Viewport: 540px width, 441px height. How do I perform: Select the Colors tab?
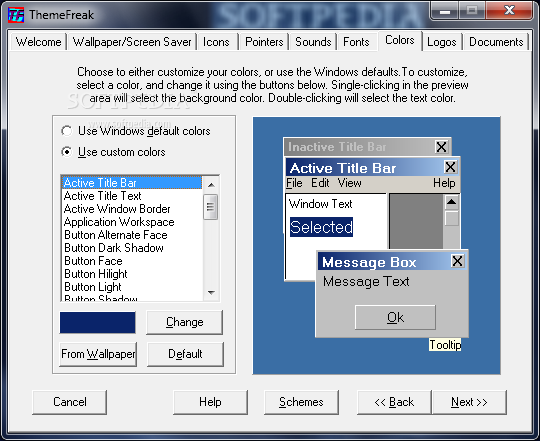tap(400, 40)
